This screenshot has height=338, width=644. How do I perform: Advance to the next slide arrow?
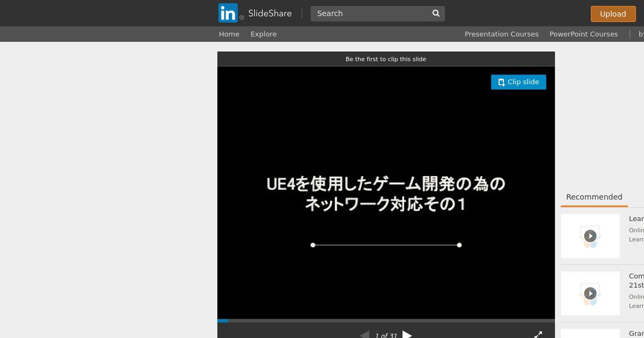[x=407, y=335]
